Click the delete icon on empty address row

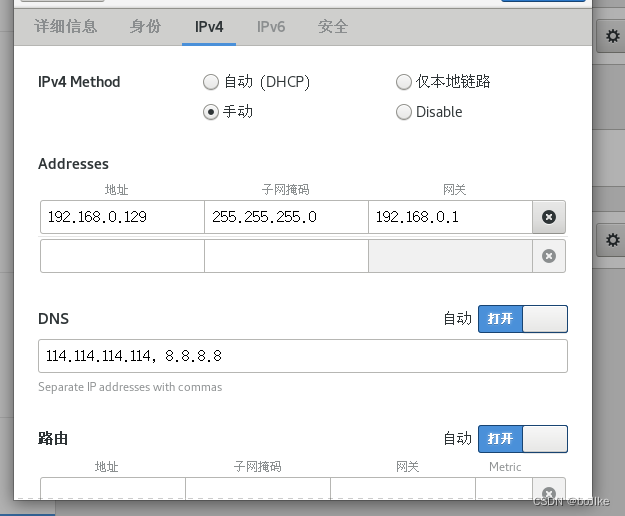[x=548, y=256]
